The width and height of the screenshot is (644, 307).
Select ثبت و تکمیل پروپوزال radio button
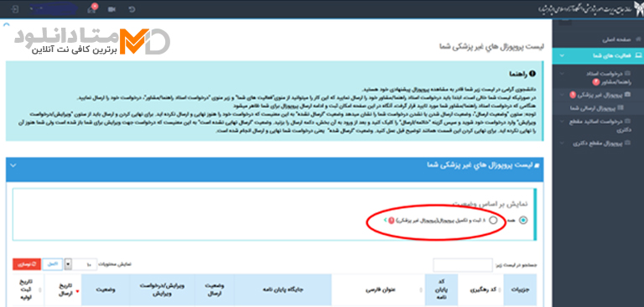[x=493, y=221]
